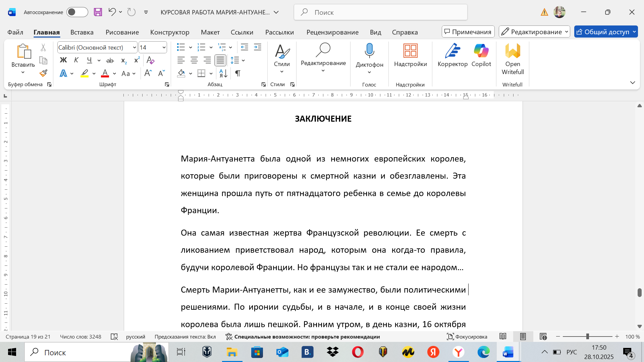Click the Open Writefull icon
644x362 pixels.
click(513, 51)
